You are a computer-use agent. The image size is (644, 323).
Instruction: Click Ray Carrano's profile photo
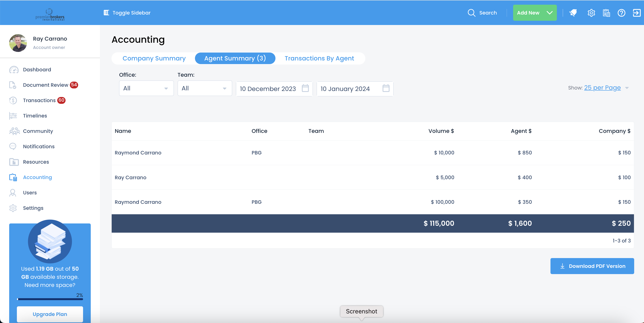click(x=18, y=43)
